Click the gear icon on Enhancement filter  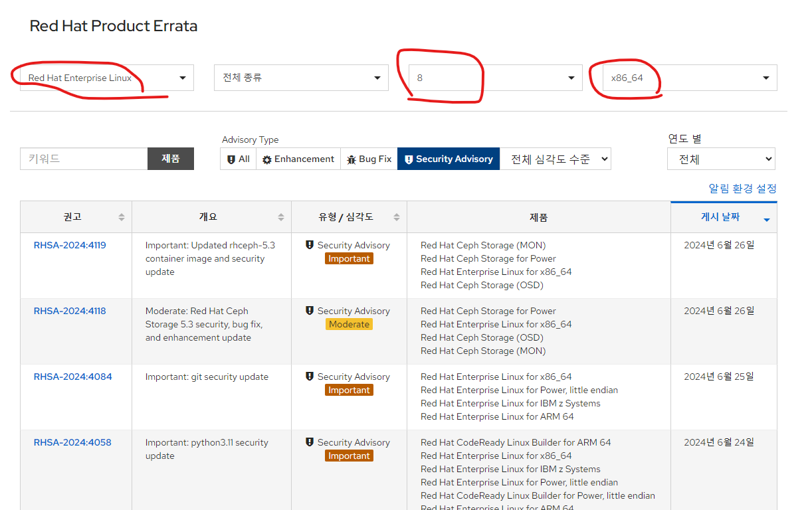[266, 159]
